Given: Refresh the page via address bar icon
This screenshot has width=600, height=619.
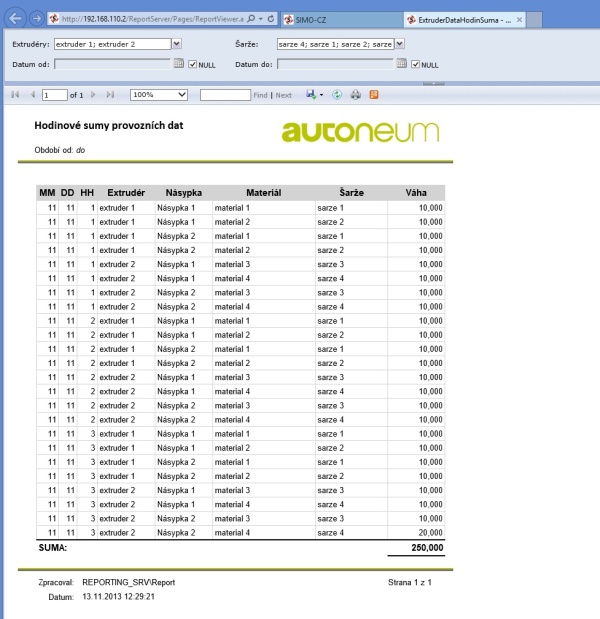Looking at the screenshot, I should (271, 19).
